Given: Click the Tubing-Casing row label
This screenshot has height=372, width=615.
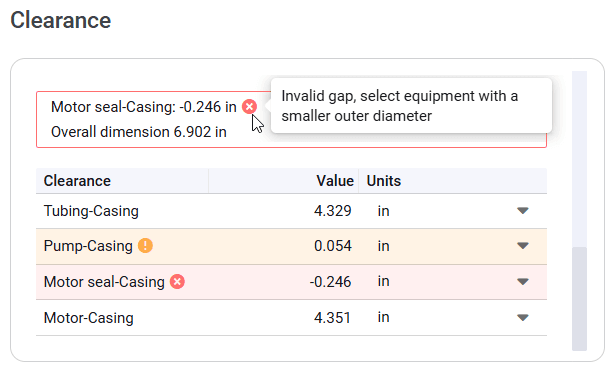Looking at the screenshot, I should coord(91,211).
